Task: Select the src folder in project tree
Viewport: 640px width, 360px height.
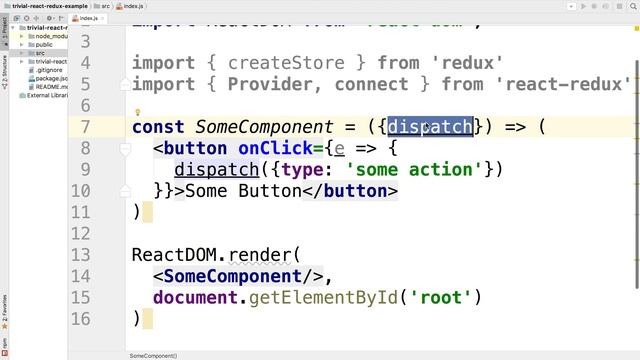Action: tap(36, 53)
